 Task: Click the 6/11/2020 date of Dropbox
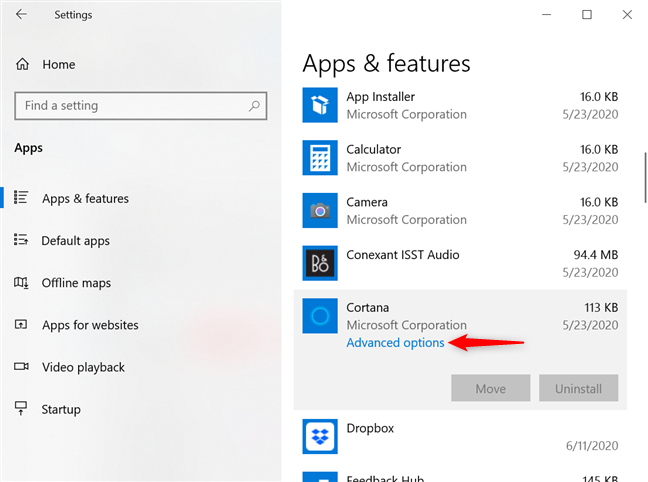pos(592,446)
